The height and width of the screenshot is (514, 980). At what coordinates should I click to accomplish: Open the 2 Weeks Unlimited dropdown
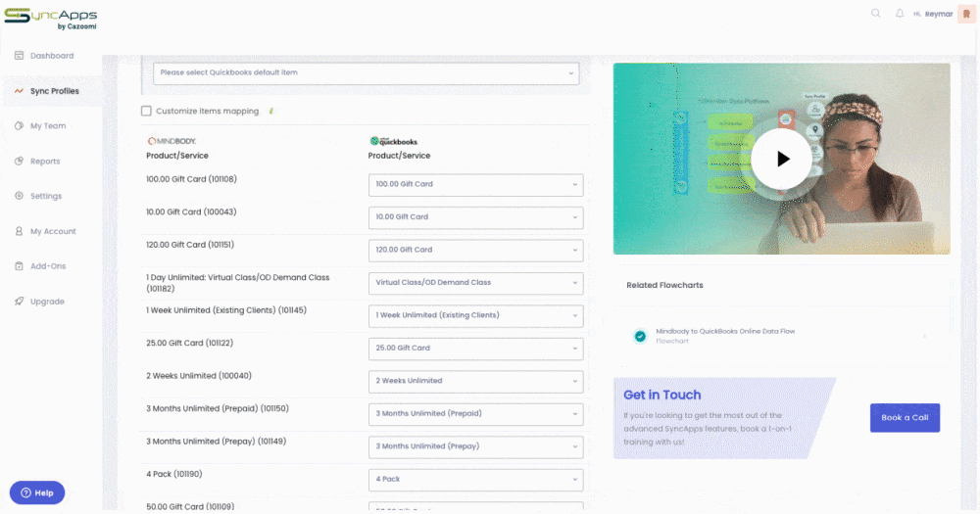475,381
